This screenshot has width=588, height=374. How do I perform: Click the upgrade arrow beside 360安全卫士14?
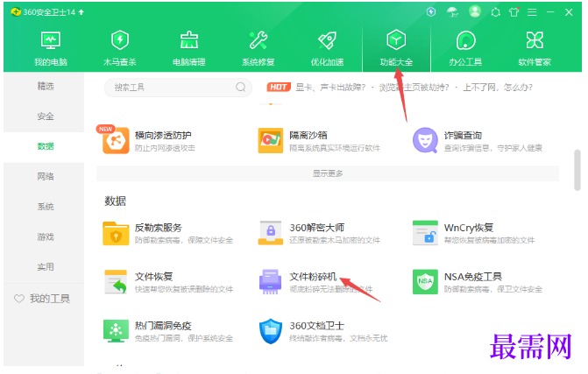(x=81, y=12)
